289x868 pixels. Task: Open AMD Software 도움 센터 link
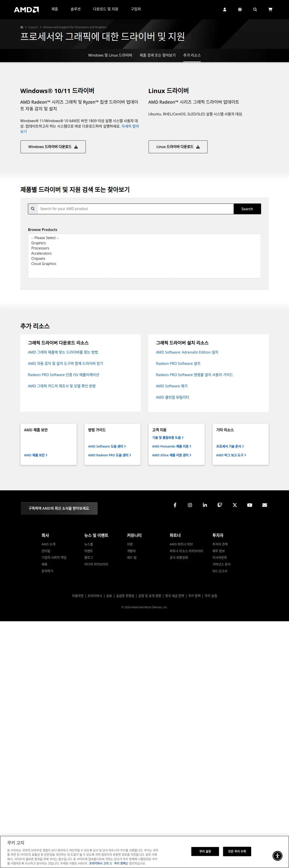pos(107,446)
